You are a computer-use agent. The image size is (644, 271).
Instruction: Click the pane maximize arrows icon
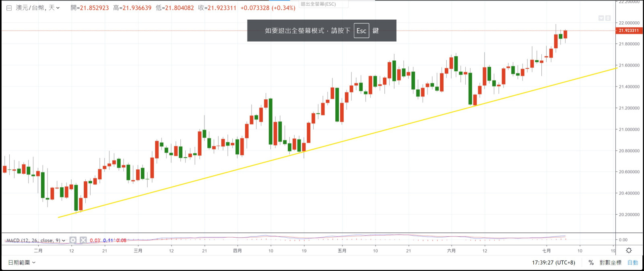click(x=608, y=18)
